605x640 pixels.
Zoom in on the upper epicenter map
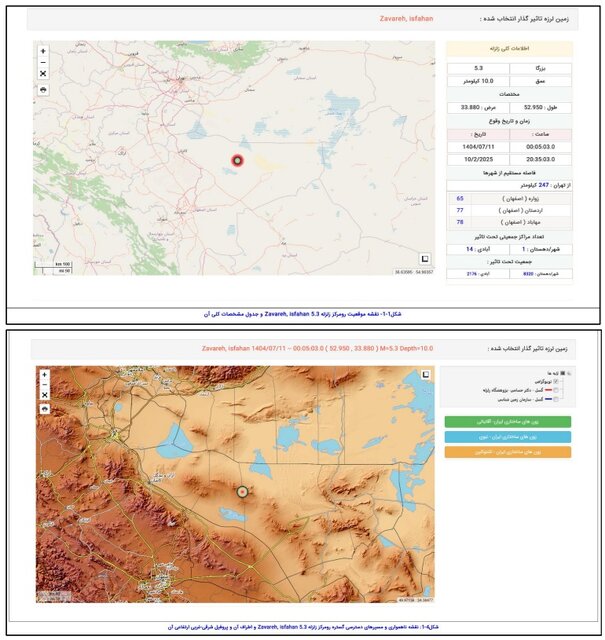click(43, 51)
